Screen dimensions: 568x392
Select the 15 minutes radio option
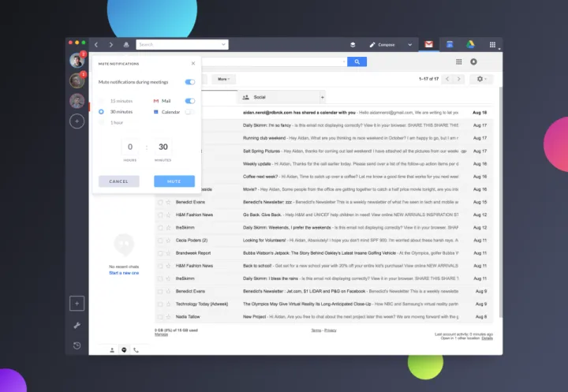pos(102,101)
